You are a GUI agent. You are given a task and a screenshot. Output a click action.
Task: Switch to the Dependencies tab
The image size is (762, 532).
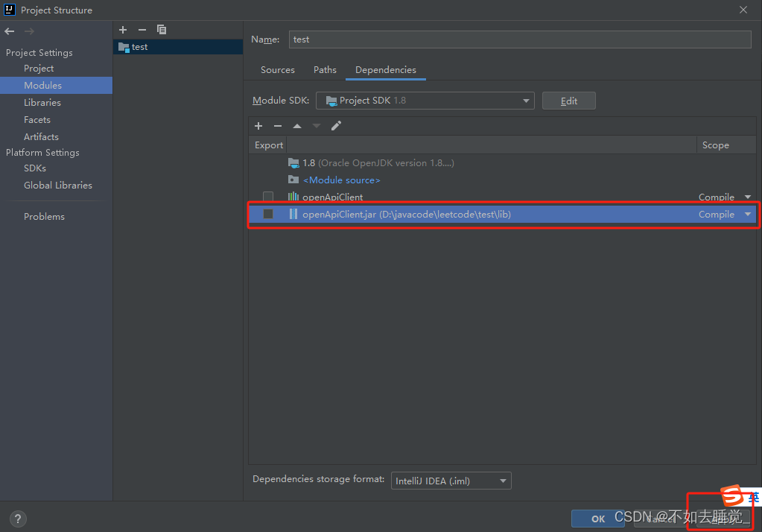pyautogui.click(x=385, y=69)
